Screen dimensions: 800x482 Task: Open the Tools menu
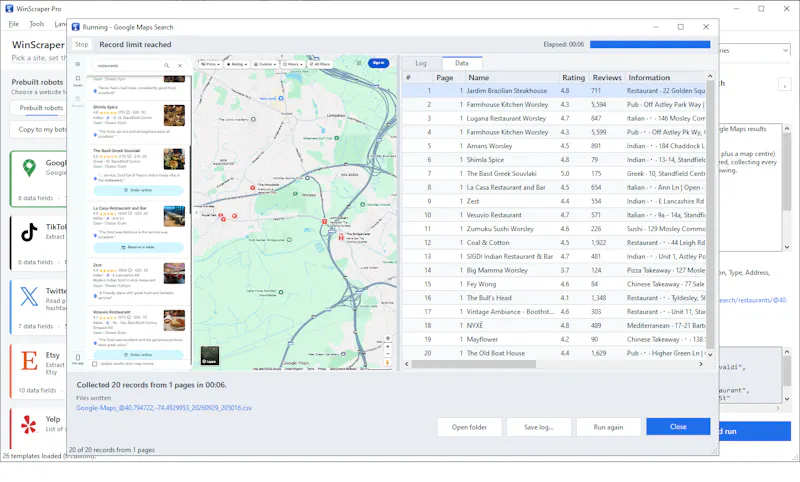[36, 24]
